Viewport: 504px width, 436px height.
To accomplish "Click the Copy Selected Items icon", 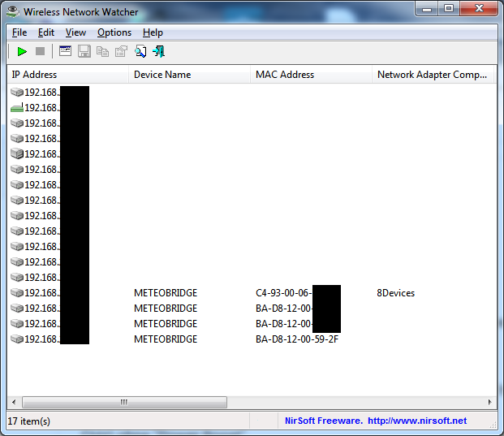I will click(102, 52).
